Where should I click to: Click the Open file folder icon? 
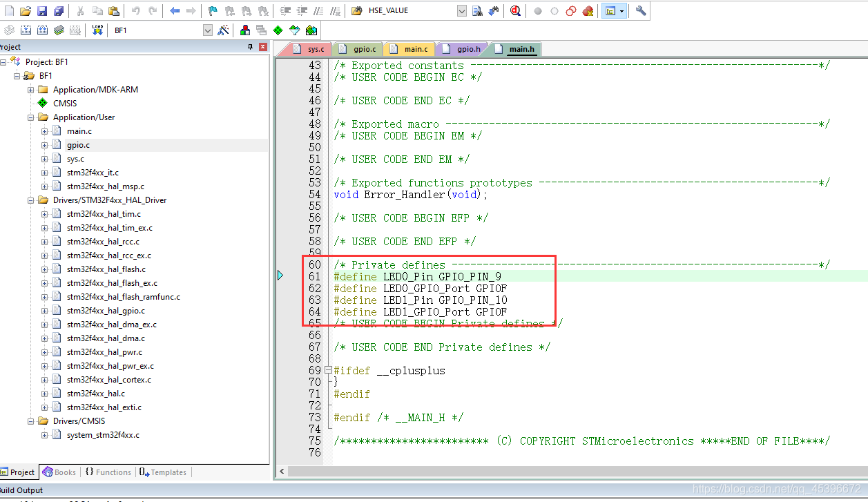point(26,11)
